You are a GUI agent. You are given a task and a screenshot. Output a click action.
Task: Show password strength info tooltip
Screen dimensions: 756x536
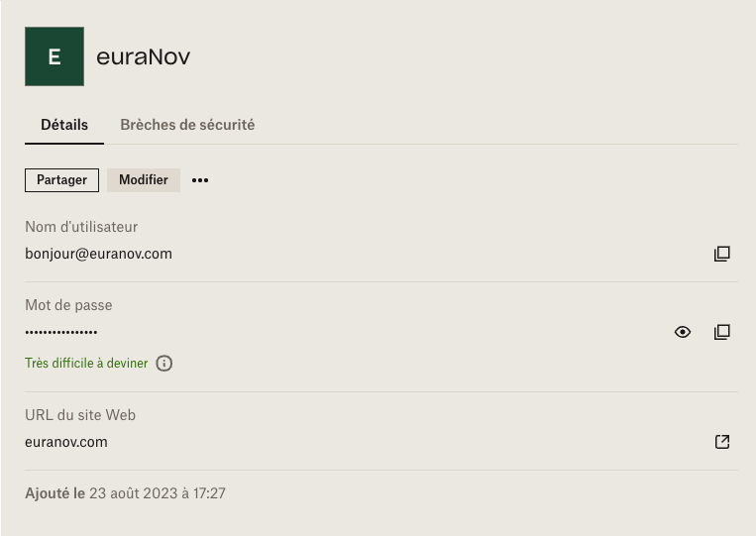tap(163, 363)
